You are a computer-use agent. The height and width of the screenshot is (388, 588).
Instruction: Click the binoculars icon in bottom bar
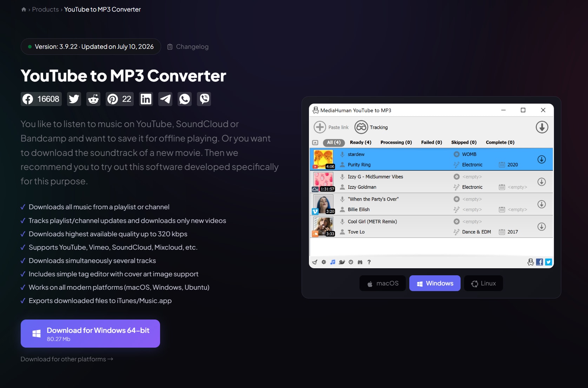tap(360, 262)
